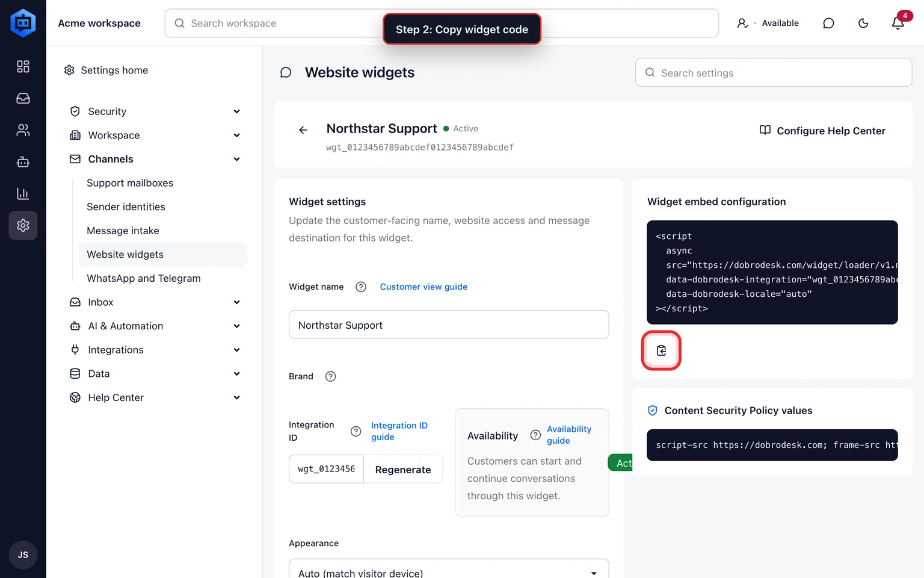924x578 pixels.
Task: Open the dashboard grid icon in left rail
Action: coord(23,66)
